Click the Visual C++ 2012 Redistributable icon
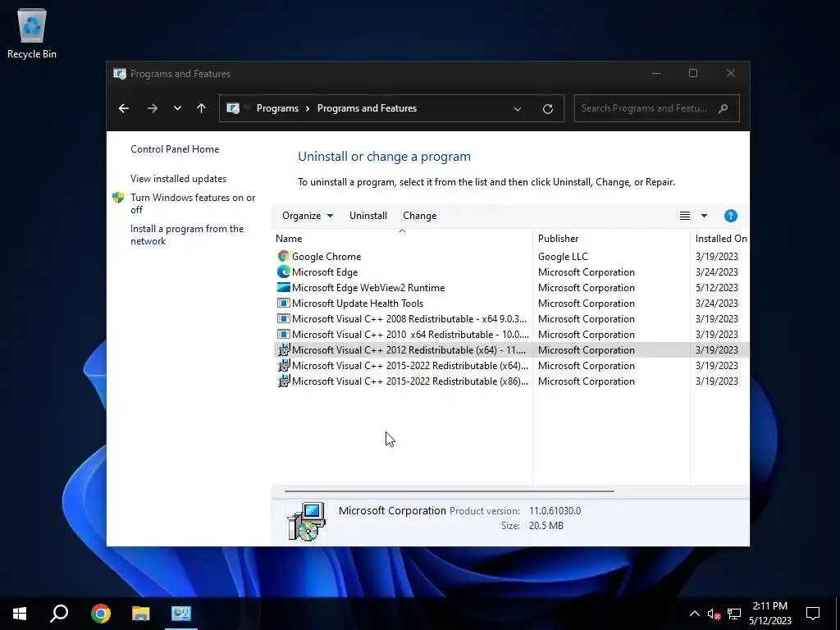The width and height of the screenshot is (840, 630). [x=283, y=349]
